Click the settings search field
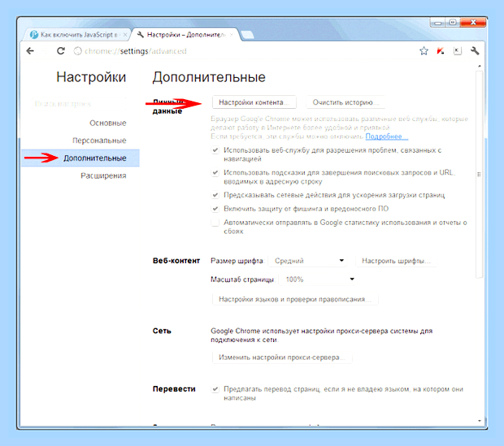This screenshot has height=446, width=504. pos(79,104)
